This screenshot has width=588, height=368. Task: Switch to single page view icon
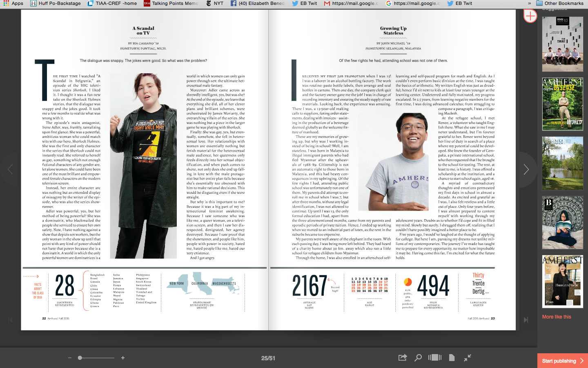click(x=452, y=358)
